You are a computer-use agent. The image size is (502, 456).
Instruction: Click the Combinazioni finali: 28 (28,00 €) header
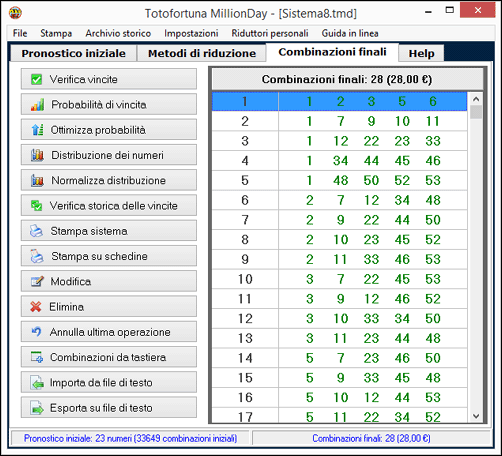347,79
